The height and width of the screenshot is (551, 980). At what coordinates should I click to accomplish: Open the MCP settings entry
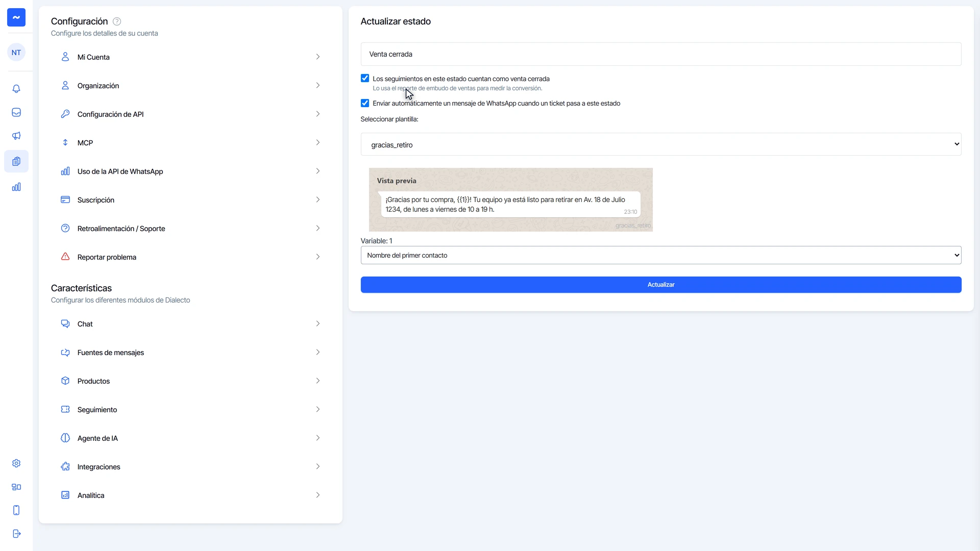coord(190,143)
